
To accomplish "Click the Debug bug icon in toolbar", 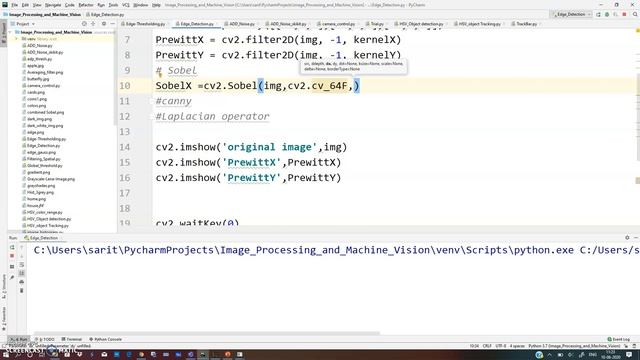I will click(607, 14).
